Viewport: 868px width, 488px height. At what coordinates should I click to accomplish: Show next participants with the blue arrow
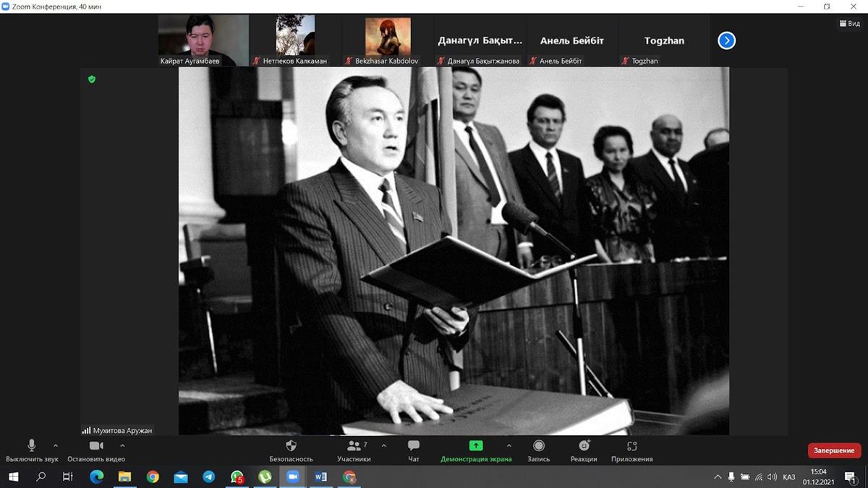726,40
